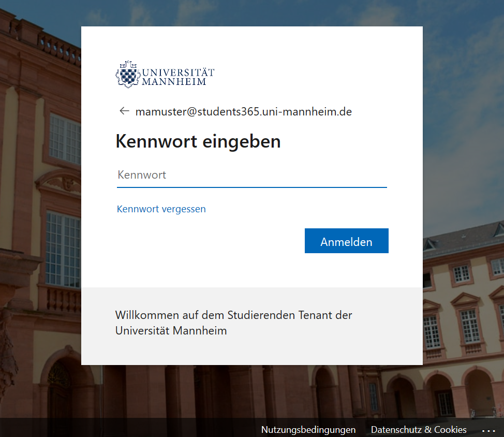This screenshot has width=504, height=437.
Task: Open the Kennwort vergessen link
Action: [x=161, y=209]
